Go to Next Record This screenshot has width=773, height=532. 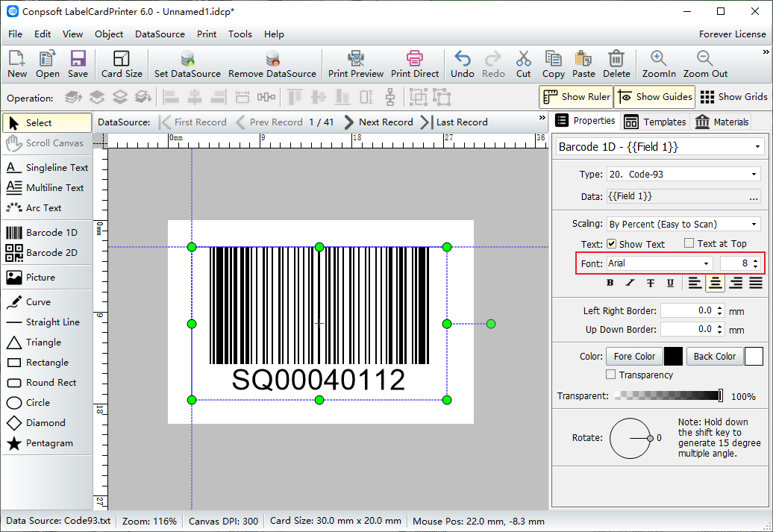coord(378,122)
